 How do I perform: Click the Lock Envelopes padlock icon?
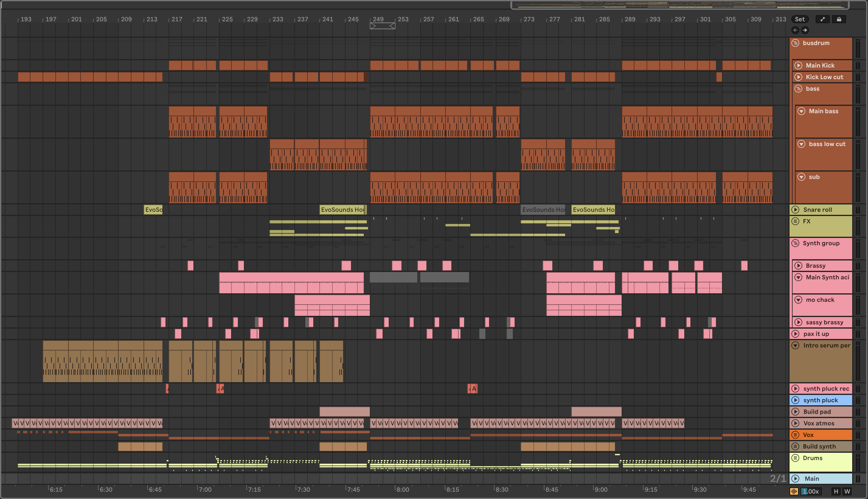[x=839, y=19]
